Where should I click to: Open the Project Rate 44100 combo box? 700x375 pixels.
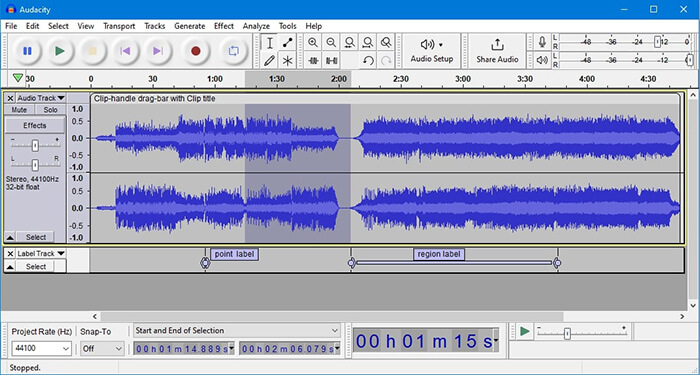41,349
